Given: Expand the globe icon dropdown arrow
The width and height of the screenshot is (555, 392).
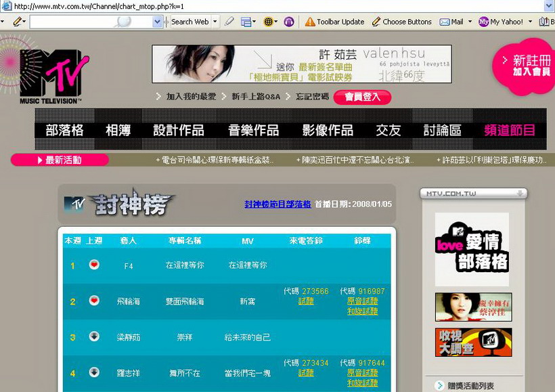Looking at the screenshot, I should pyautogui.click(x=276, y=22).
